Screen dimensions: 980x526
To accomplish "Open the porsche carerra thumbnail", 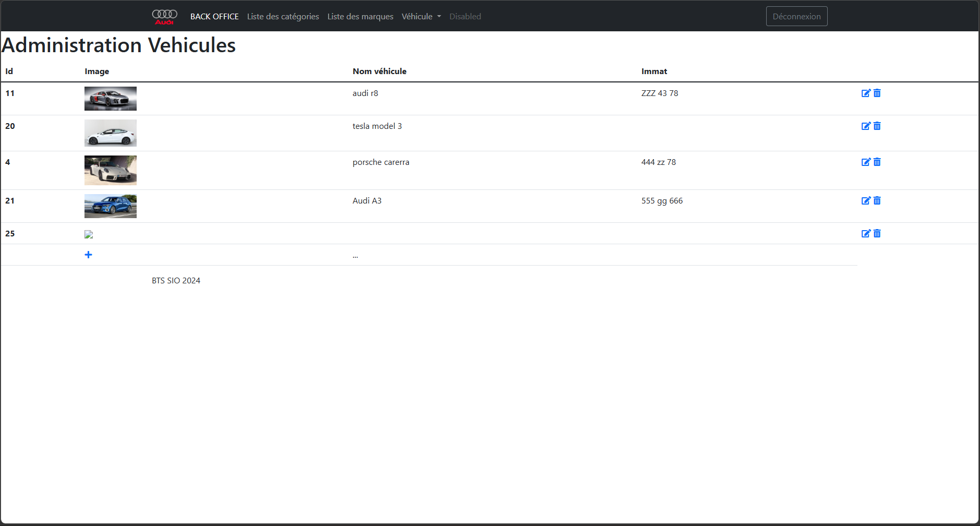I will pyautogui.click(x=111, y=170).
